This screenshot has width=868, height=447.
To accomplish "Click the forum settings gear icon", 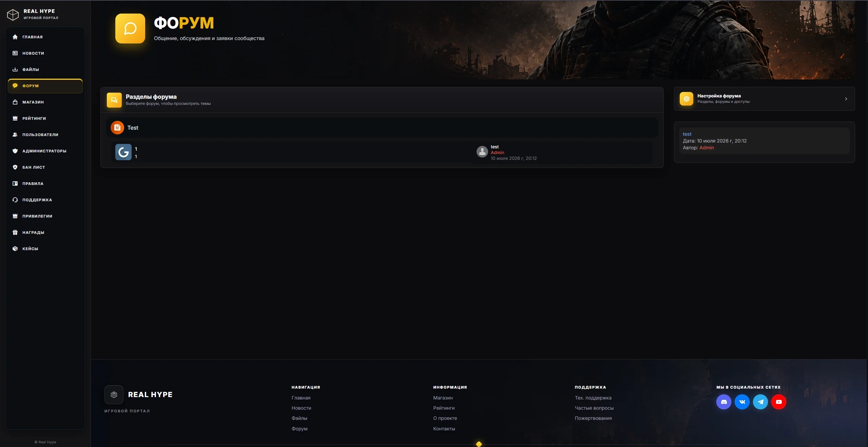I will pos(686,99).
